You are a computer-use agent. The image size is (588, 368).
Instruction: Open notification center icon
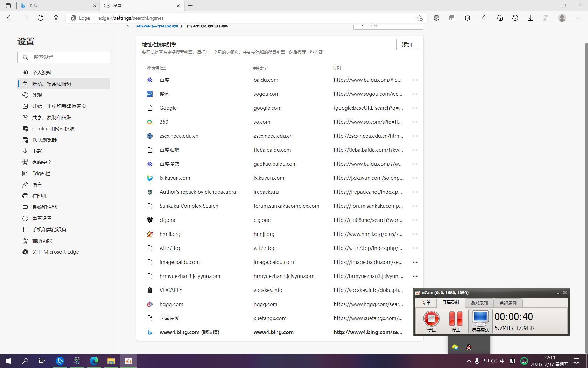coord(576,361)
